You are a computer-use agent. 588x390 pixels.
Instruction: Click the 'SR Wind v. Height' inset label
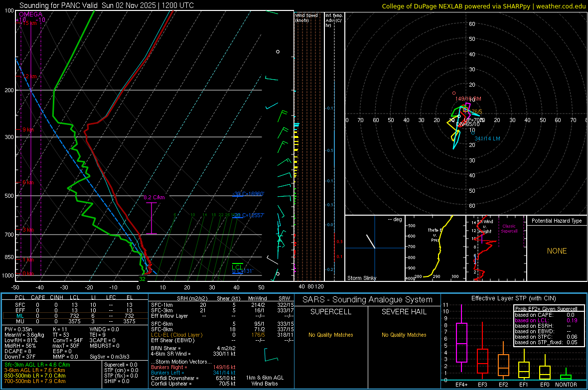[x=485, y=227]
